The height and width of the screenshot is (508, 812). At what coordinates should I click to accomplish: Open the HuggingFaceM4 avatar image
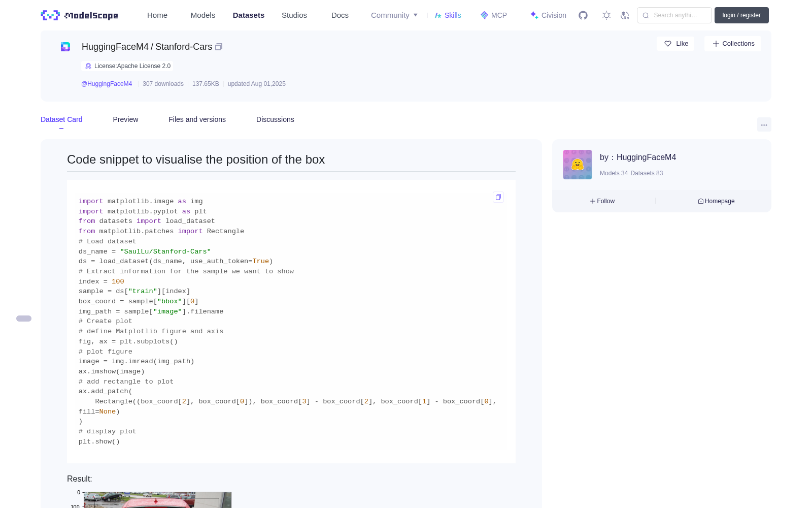pyautogui.click(x=578, y=165)
